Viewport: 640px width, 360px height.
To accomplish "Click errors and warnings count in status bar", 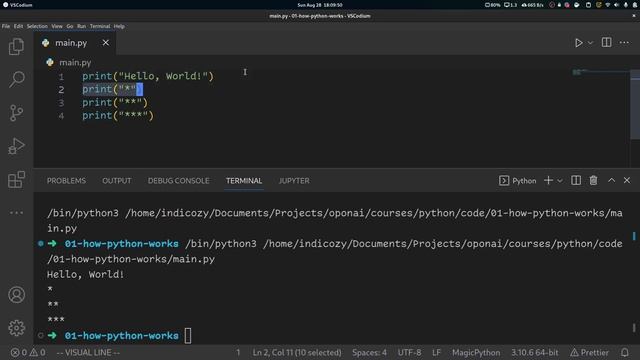I will pos(28,353).
